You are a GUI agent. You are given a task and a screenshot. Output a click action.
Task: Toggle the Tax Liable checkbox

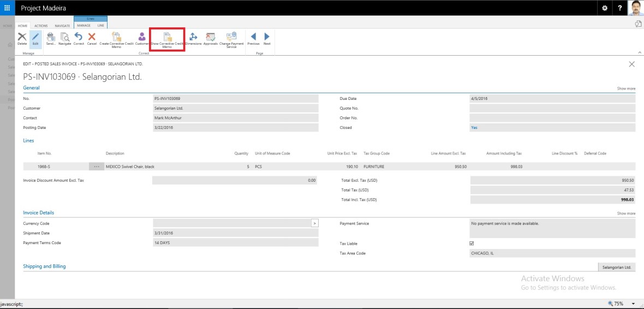click(x=472, y=243)
